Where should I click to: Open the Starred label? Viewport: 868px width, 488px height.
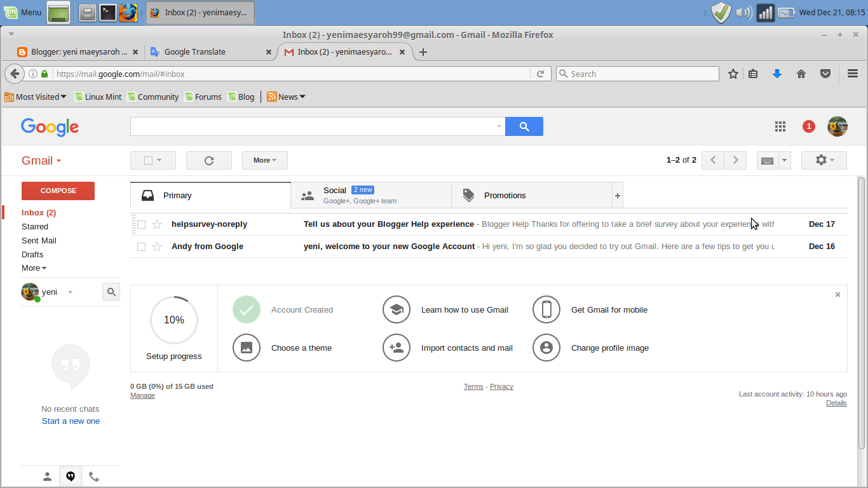(35, 227)
